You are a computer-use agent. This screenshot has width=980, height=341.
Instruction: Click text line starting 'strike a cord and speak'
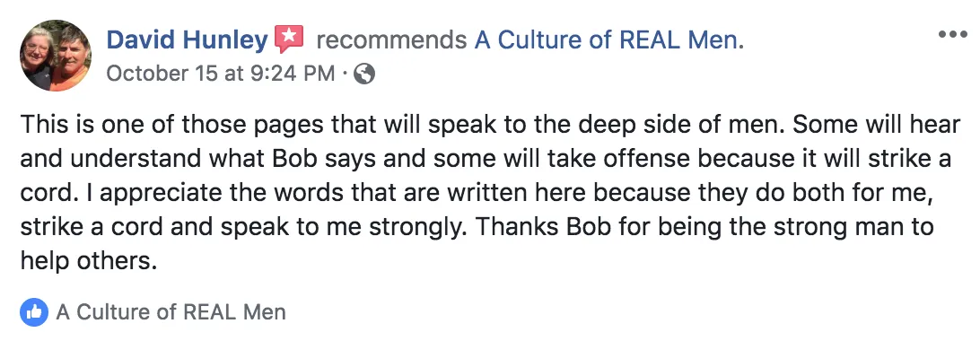477,227
